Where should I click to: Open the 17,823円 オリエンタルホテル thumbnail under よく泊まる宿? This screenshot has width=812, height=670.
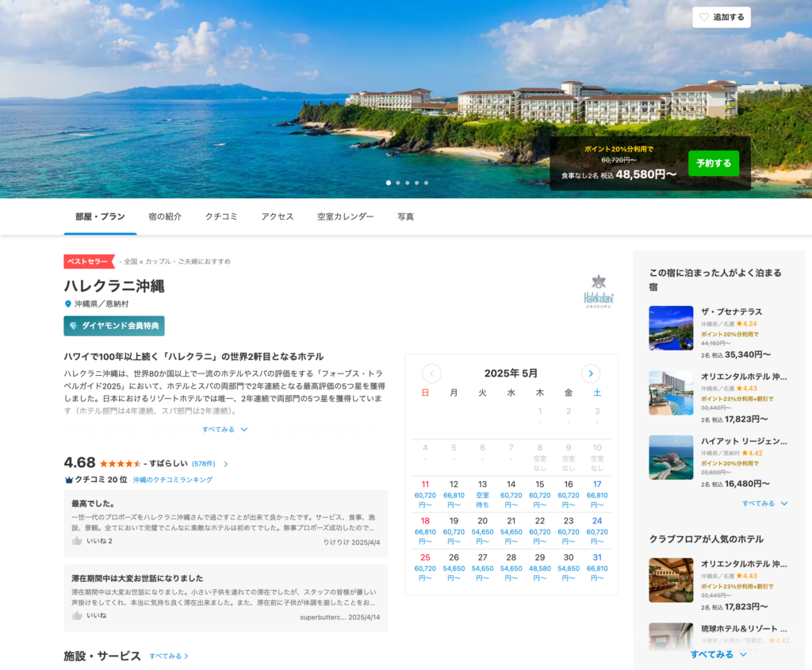pyautogui.click(x=671, y=393)
